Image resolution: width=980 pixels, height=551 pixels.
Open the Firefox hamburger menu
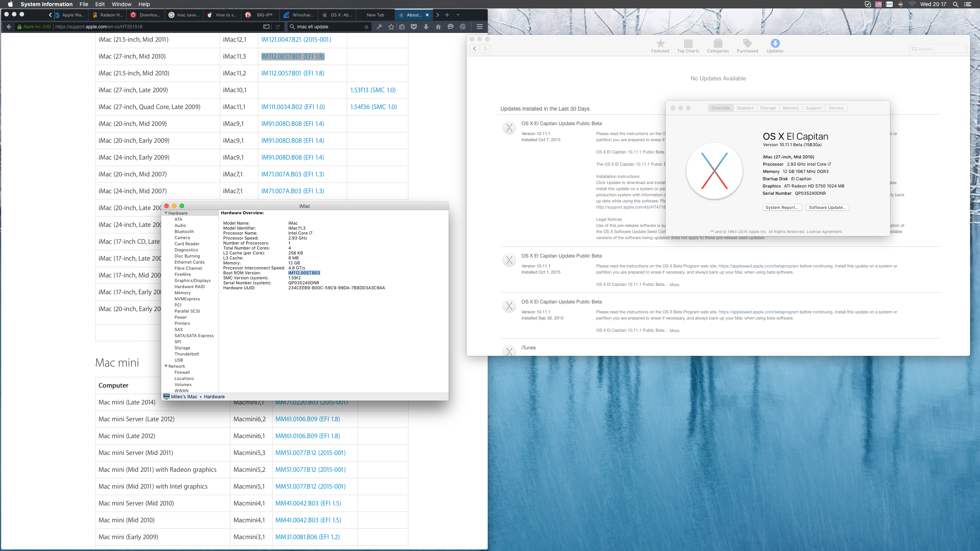pyautogui.click(x=479, y=27)
